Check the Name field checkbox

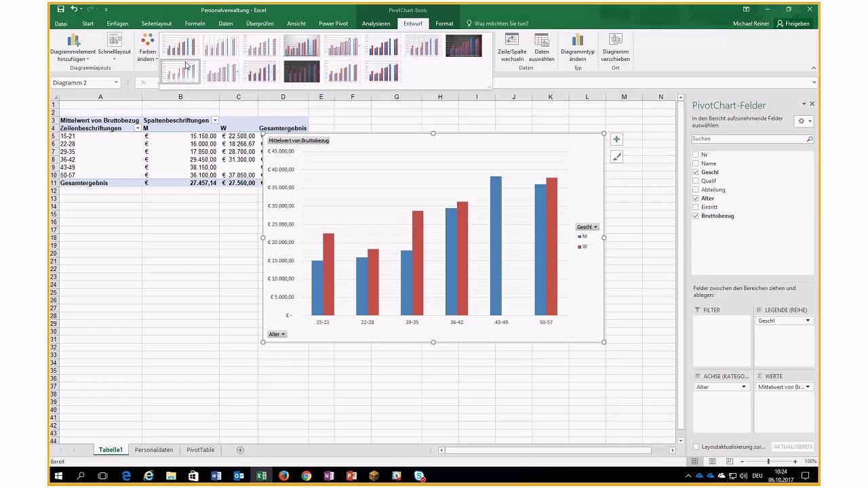coord(696,164)
